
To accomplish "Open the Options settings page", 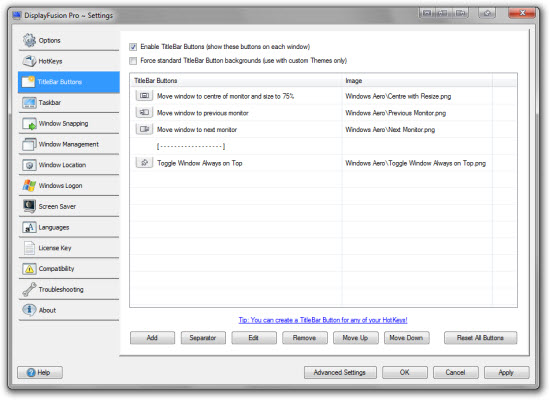I will (x=69, y=40).
